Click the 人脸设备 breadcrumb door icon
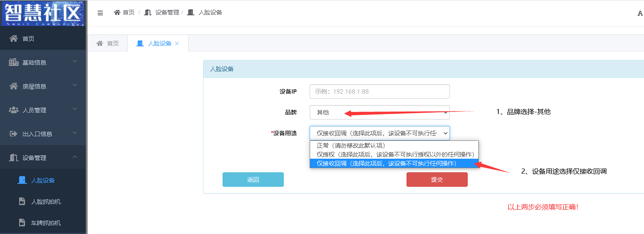Image resolution: width=644 pixels, height=234 pixels. 191,12
